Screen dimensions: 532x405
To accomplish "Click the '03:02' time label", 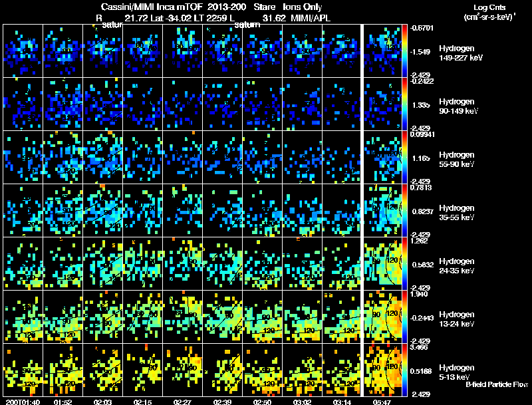I will (302, 402).
